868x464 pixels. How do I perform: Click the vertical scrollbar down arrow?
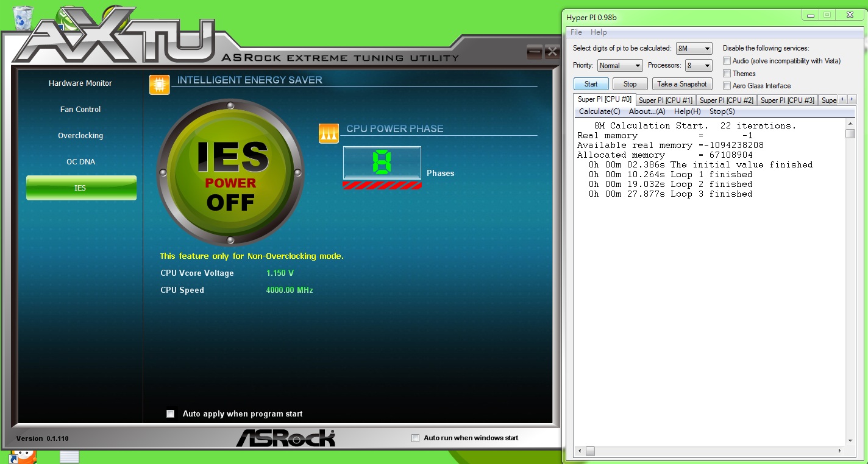(850, 441)
